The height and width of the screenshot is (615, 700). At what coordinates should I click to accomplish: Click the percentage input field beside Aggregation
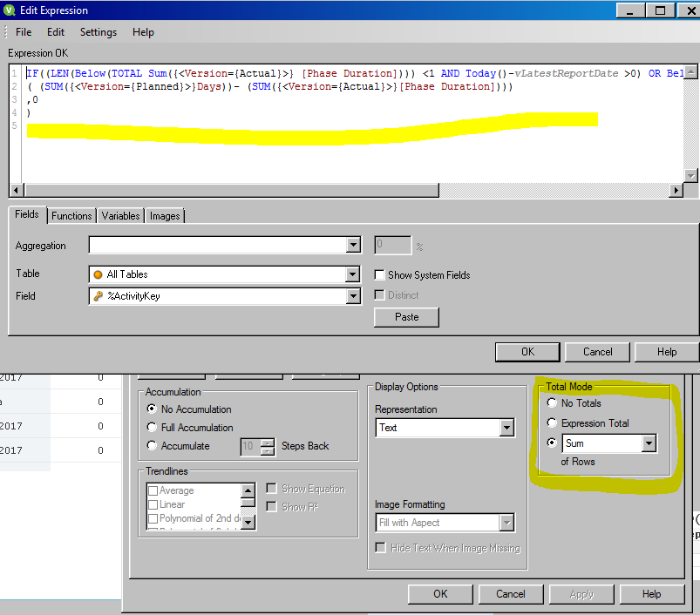click(x=393, y=245)
